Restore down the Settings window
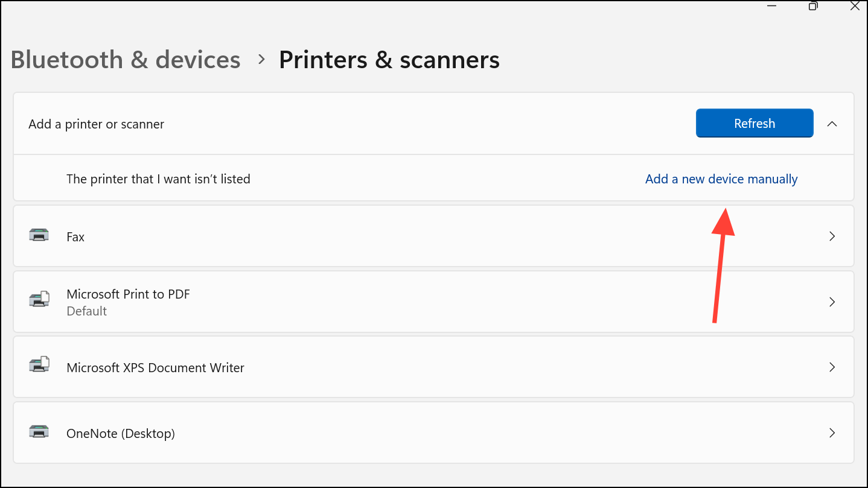The height and width of the screenshot is (488, 868). 813,6
